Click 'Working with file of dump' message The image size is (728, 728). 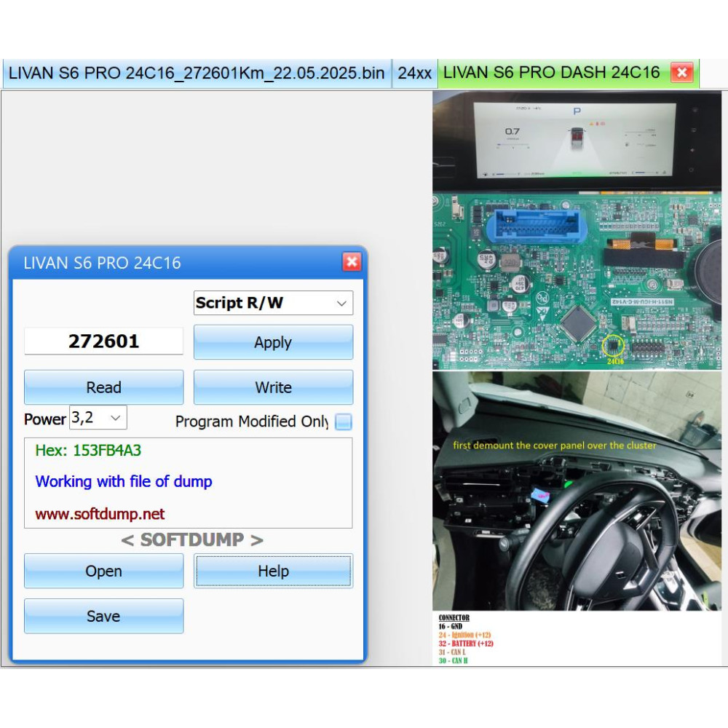pos(124,481)
